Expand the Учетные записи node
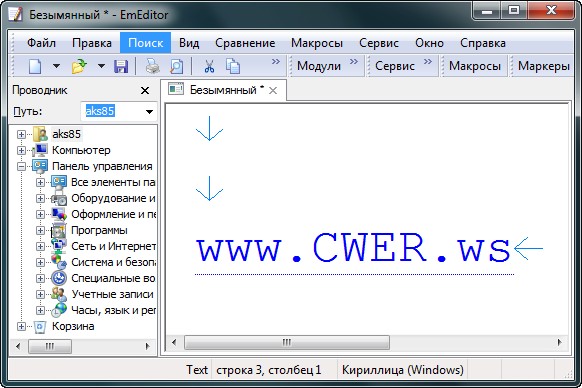 [x=40, y=294]
